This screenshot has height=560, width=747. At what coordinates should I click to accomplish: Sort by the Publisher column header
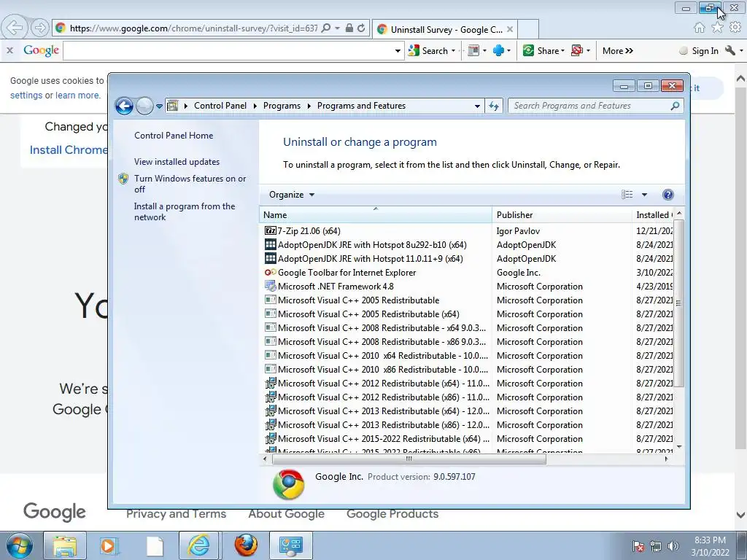click(562, 215)
